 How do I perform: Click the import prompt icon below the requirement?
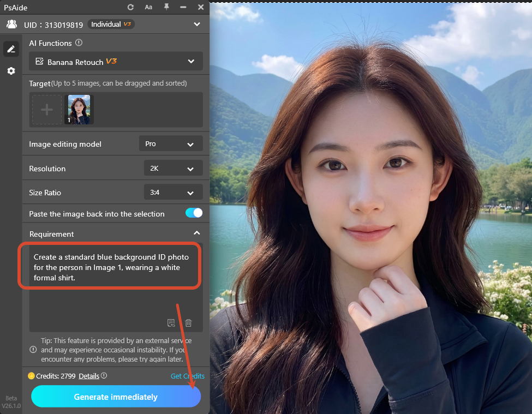pos(171,323)
